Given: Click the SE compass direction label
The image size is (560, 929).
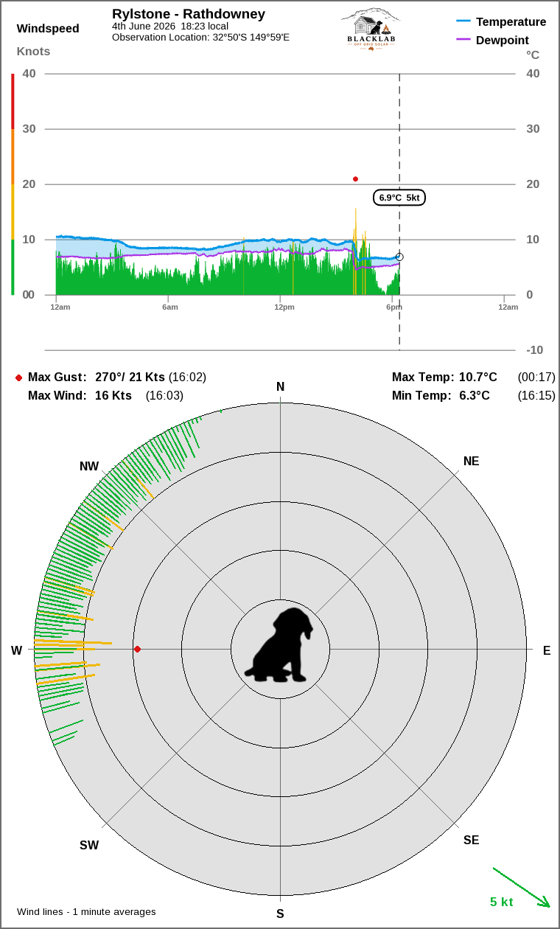Looking at the screenshot, I should (x=472, y=840).
